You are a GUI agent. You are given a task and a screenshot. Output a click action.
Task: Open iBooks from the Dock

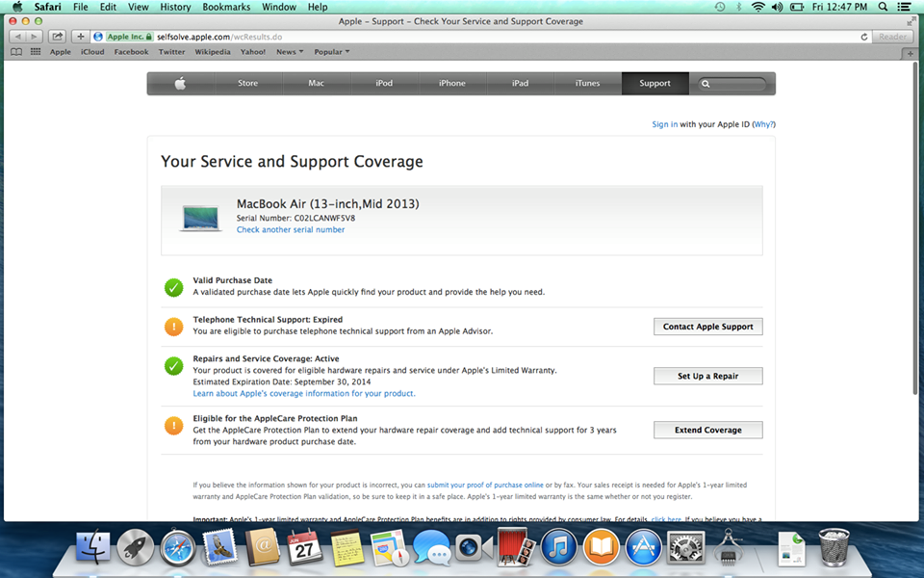tap(601, 547)
